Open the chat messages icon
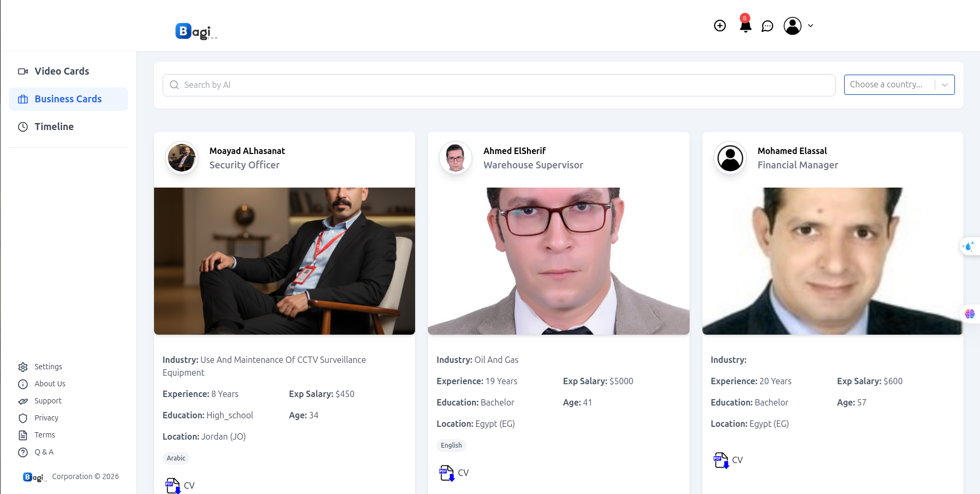 (x=767, y=26)
